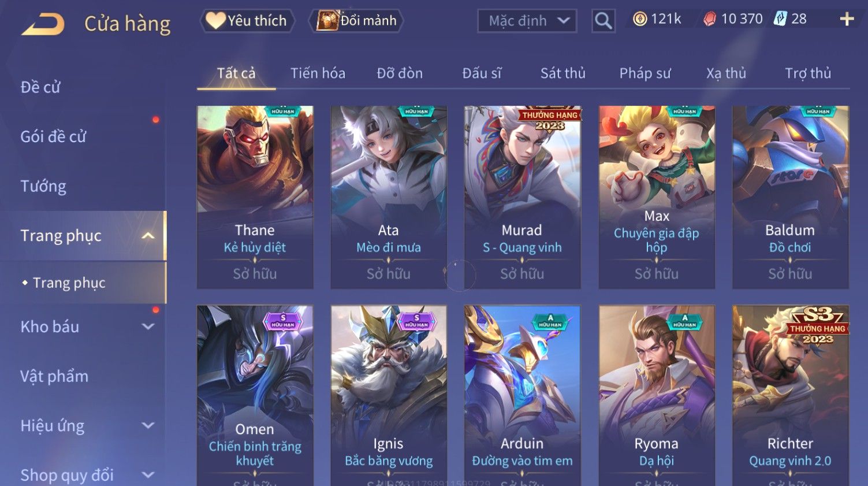Select Murad S - Quang vinh skin card

pos(522,197)
